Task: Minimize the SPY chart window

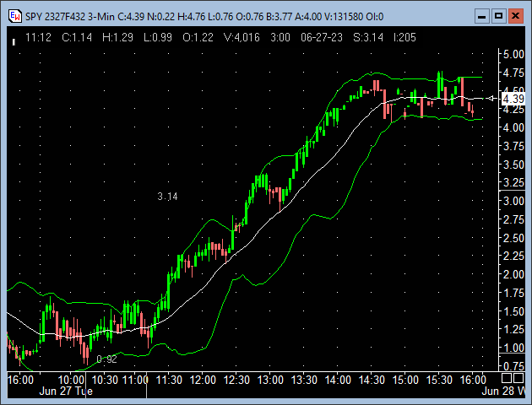Action: click(x=482, y=16)
